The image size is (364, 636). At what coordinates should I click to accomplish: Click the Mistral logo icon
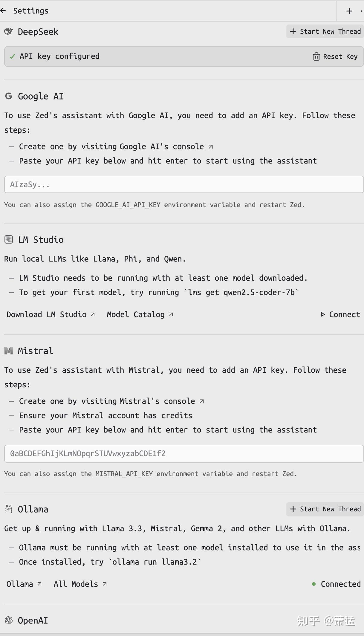[x=9, y=351]
